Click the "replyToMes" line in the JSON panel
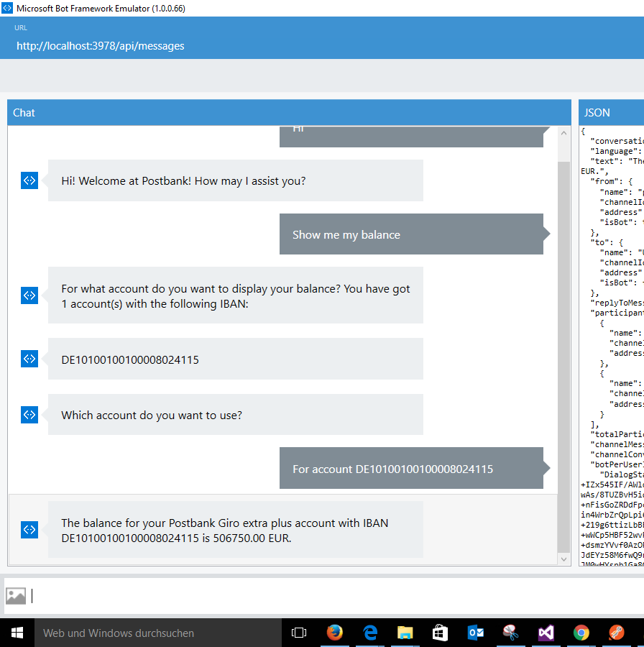Image resolution: width=644 pixels, height=647 pixels. point(617,303)
